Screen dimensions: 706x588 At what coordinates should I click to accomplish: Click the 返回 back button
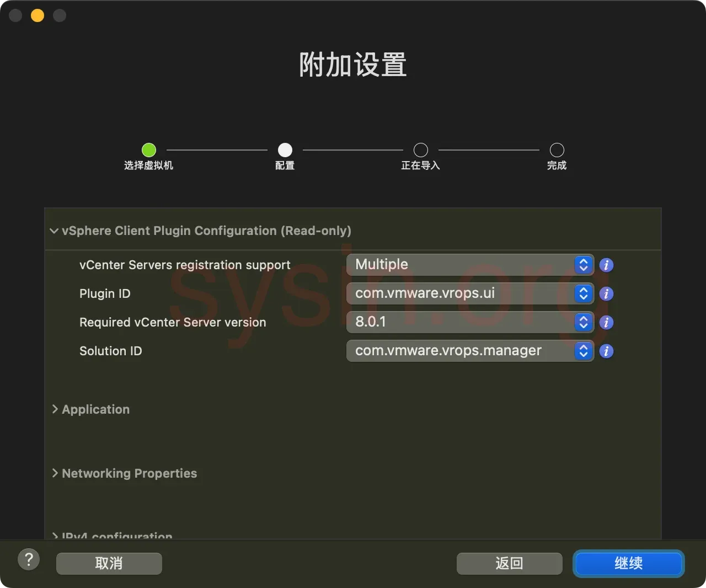point(510,564)
